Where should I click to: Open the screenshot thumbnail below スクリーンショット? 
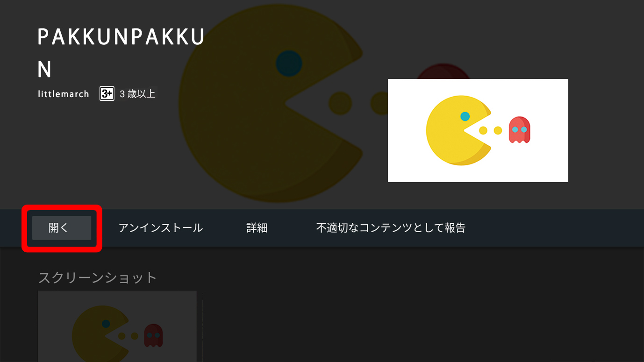click(117, 327)
